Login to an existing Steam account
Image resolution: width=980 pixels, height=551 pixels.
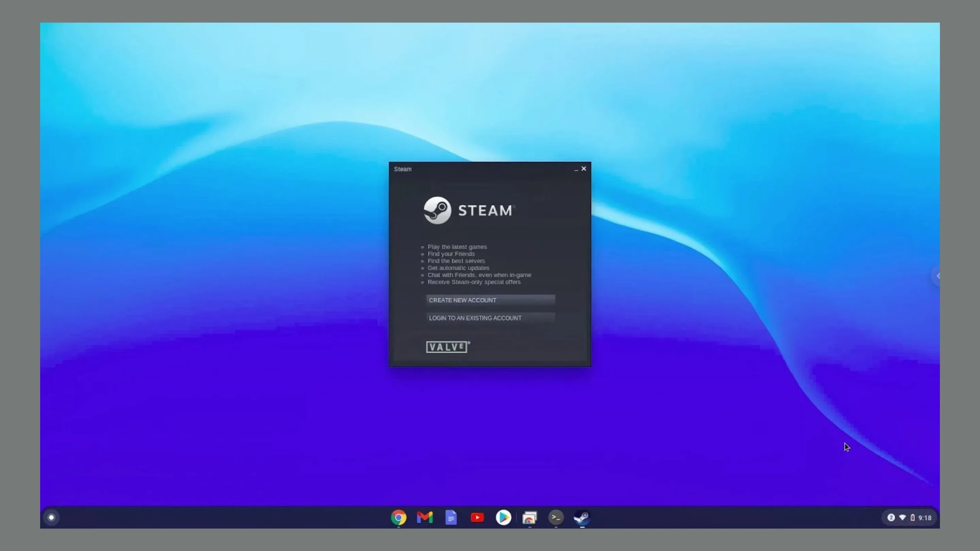point(490,318)
